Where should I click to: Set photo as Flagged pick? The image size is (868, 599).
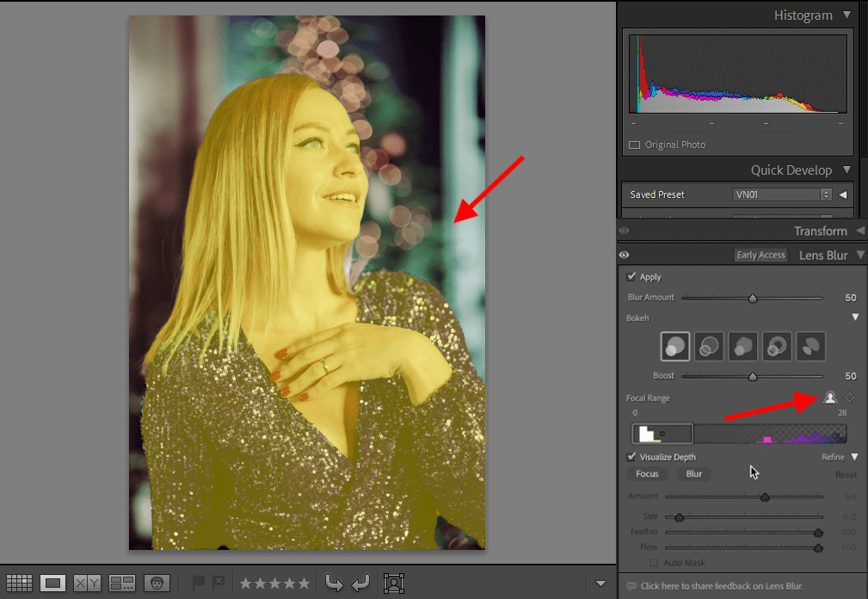198,583
